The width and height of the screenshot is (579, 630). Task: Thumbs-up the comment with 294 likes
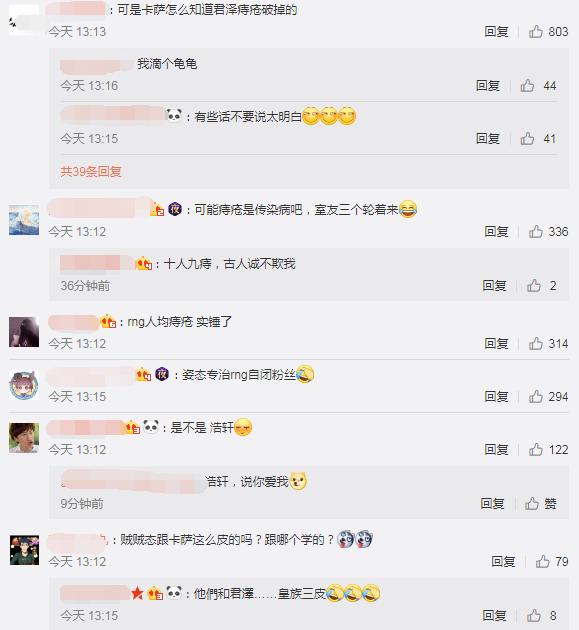536,397
